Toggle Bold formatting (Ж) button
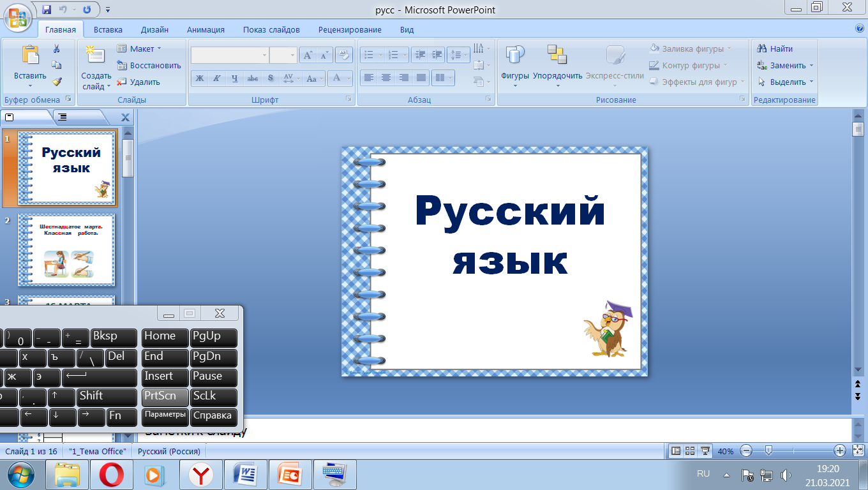Viewport: 868px width, 490px height. click(200, 78)
